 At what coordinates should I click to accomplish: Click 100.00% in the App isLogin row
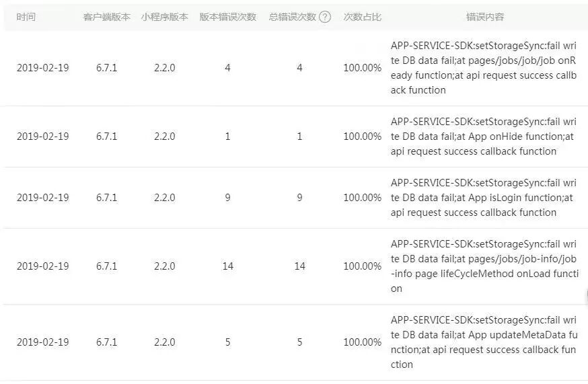coord(362,198)
